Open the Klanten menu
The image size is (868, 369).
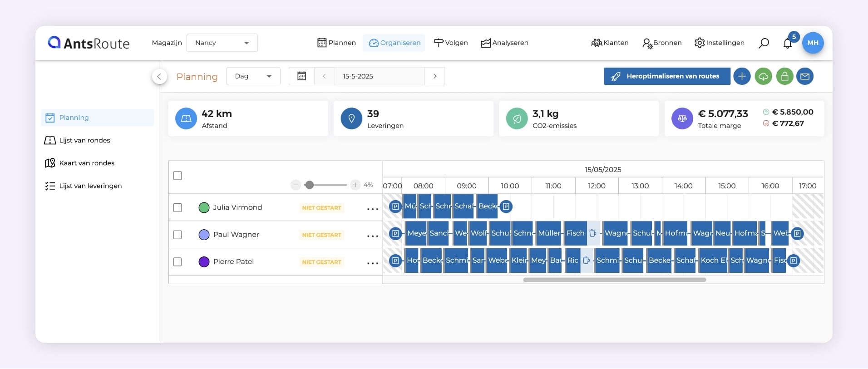(x=610, y=43)
